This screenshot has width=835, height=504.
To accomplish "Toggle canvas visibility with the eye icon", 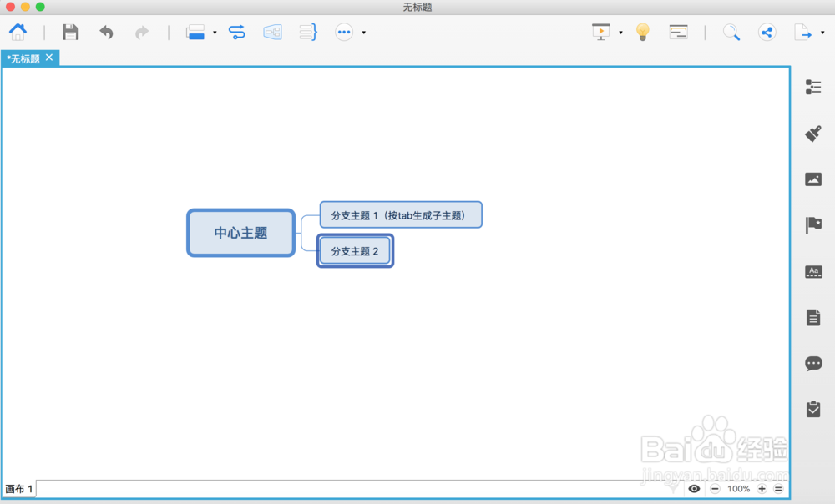I will (694, 489).
